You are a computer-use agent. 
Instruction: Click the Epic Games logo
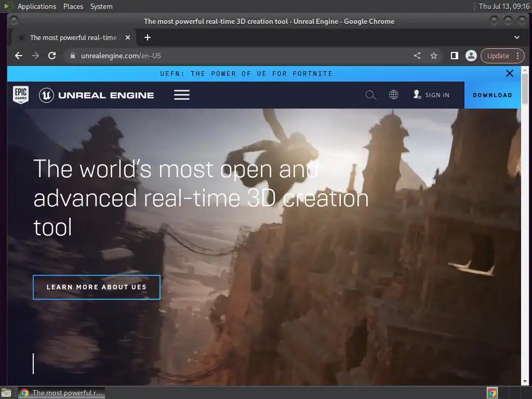pos(21,95)
